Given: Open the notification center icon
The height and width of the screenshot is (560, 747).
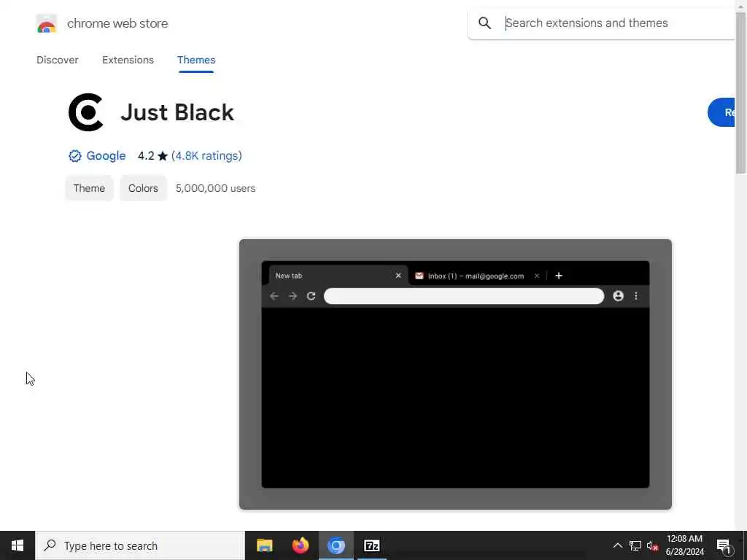Looking at the screenshot, I should click(724, 545).
